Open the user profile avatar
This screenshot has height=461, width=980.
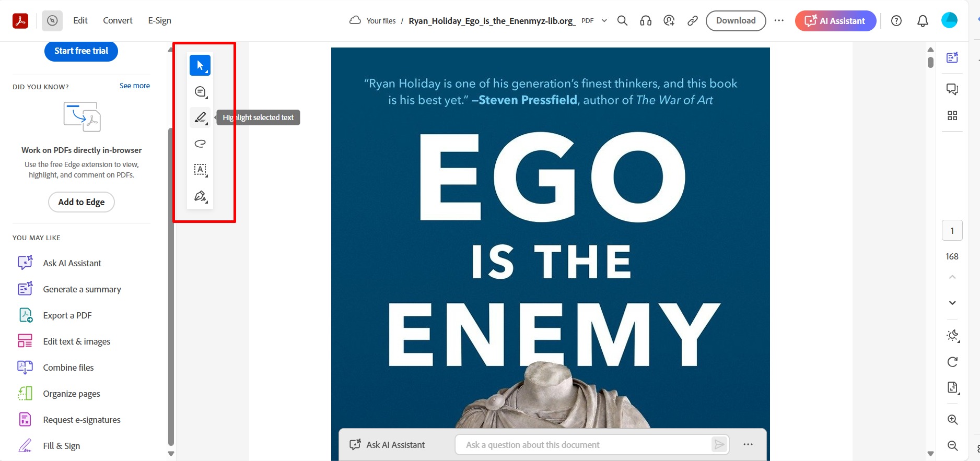point(949,20)
